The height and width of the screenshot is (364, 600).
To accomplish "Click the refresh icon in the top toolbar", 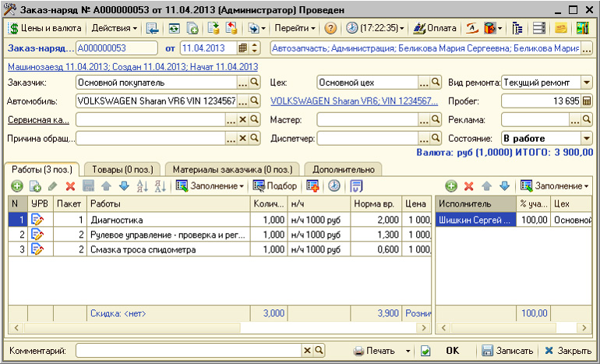I will tap(174, 28).
